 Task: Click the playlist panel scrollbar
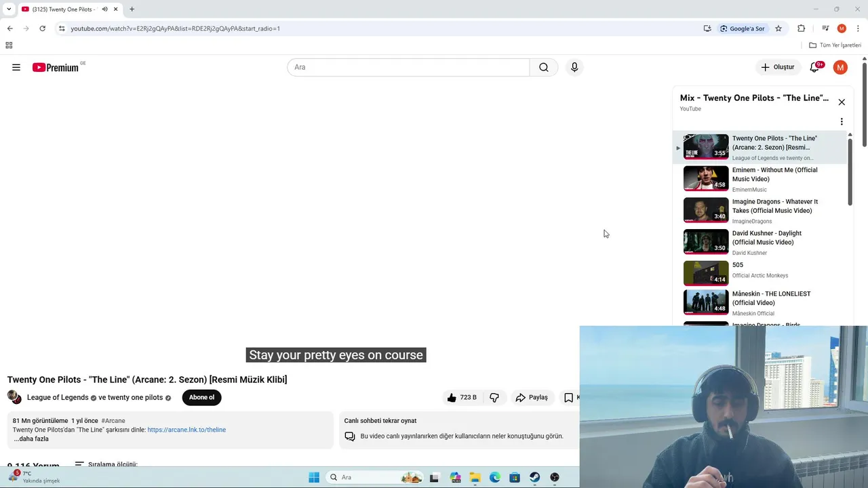pyautogui.click(x=850, y=173)
